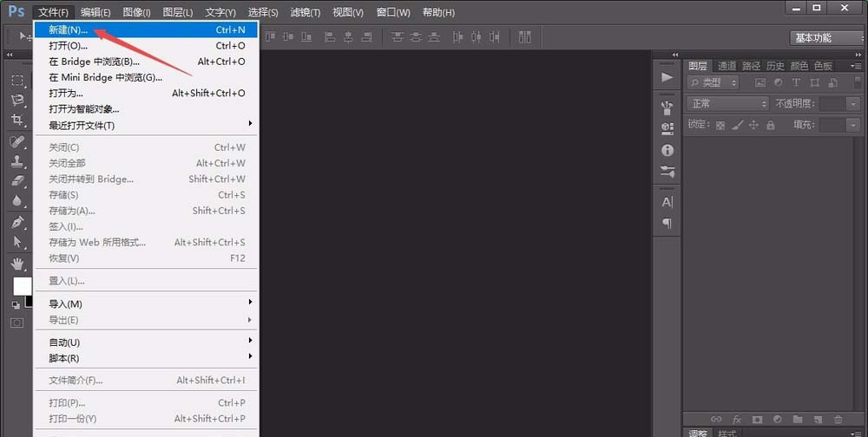Lock transparent pixels
This screenshot has width=868, height=437.
tap(720, 125)
